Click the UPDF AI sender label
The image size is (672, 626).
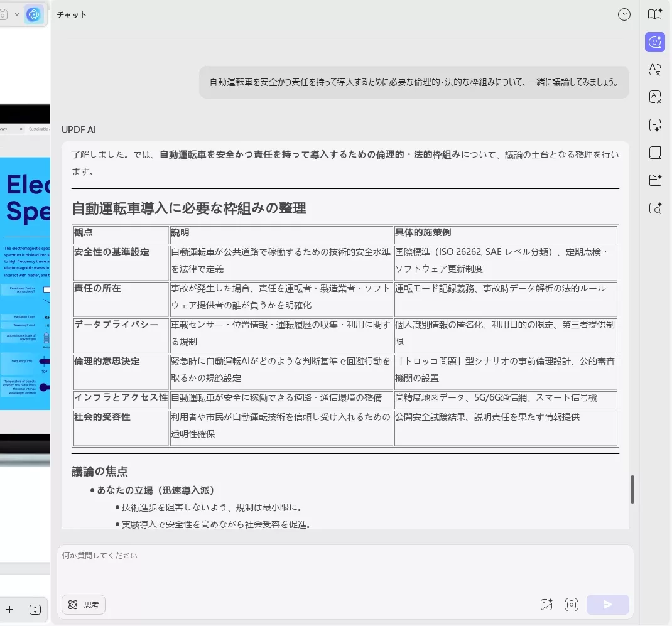click(79, 130)
